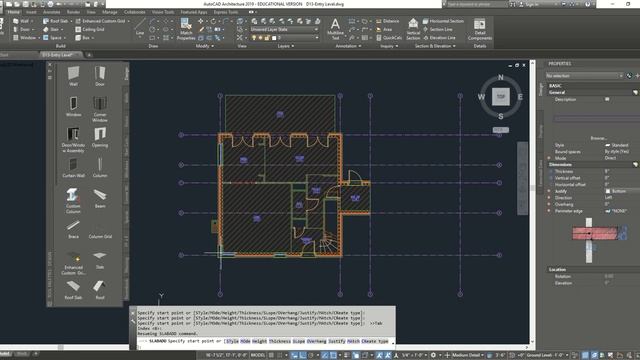This screenshot has height=360, width=640.
Task: Click the Horizontal Section tool
Action: click(x=443, y=21)
